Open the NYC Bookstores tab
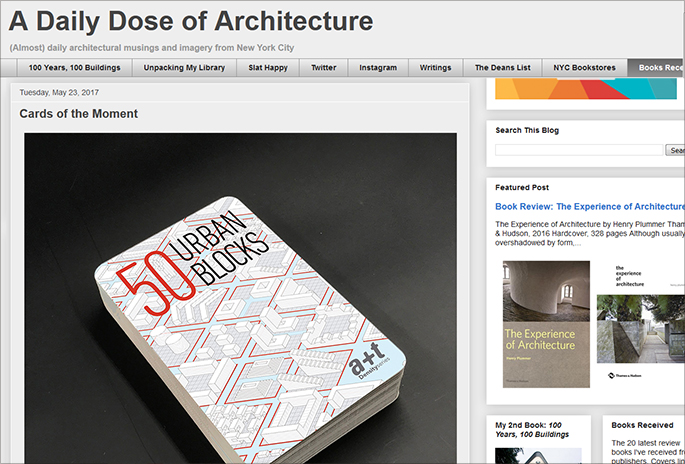685x464 pixels. click(x=584, y=68)
